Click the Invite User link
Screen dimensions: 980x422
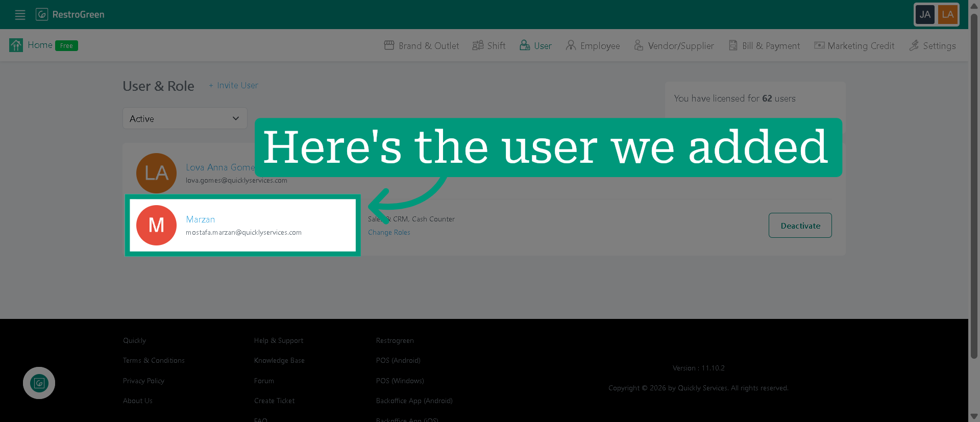pyautogui.click(x=233, y=85)
